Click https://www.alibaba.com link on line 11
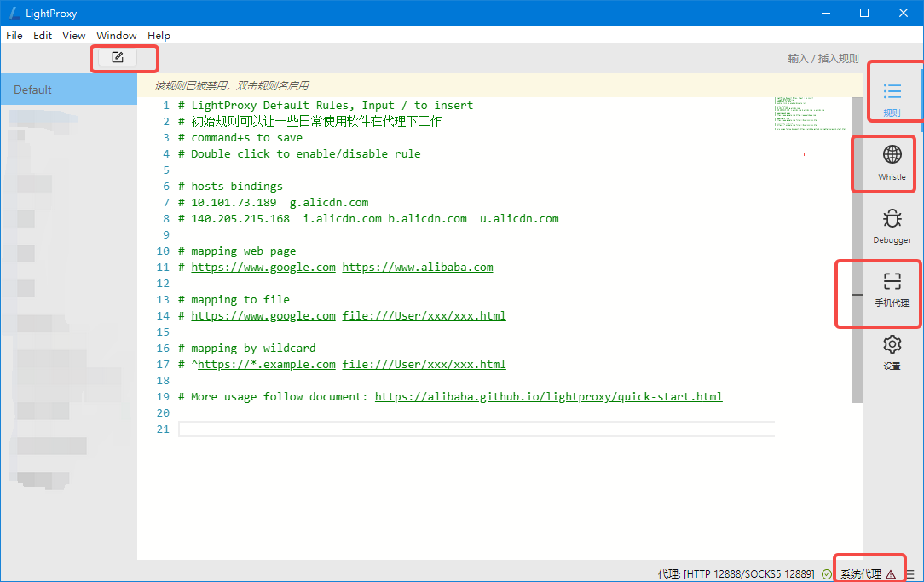The height and width of the screenshot is (582, 924). pos(418,267)
